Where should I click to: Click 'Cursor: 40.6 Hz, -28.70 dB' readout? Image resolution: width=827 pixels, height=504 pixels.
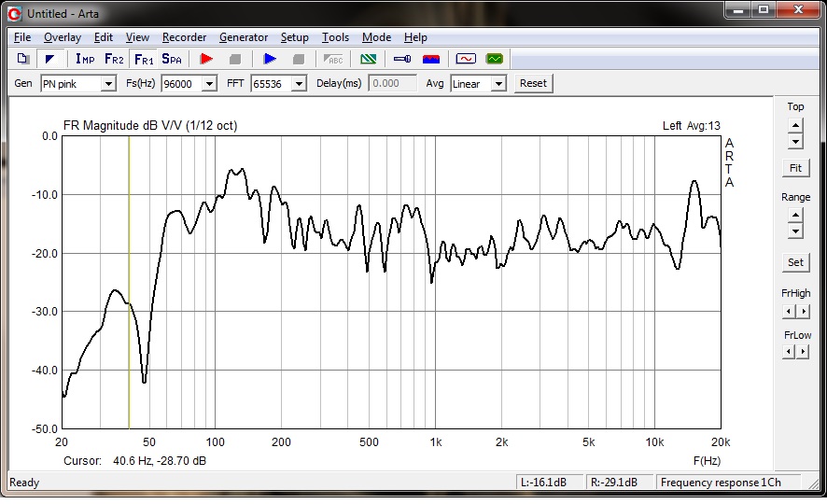tap(135, 461)
